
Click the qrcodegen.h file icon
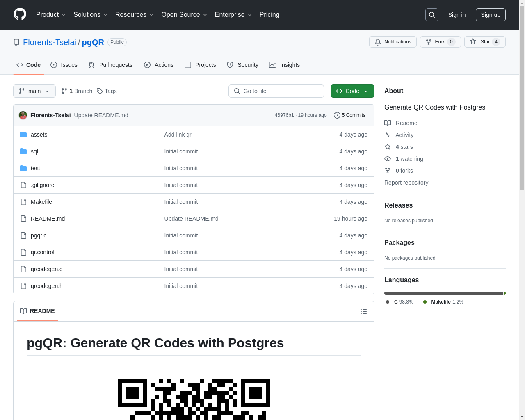coord(23,286)
